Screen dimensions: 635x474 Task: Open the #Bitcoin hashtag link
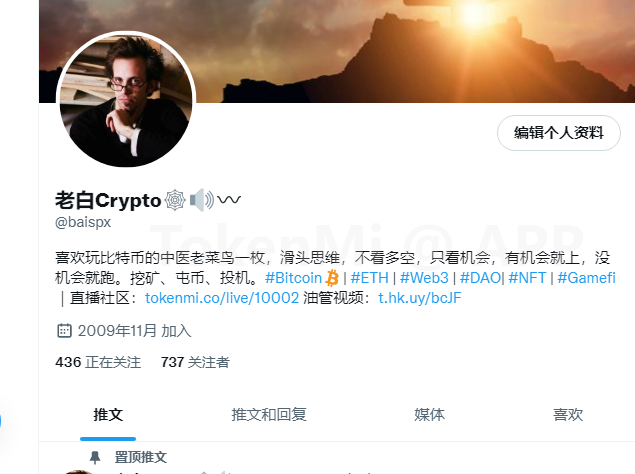[294, 278]
